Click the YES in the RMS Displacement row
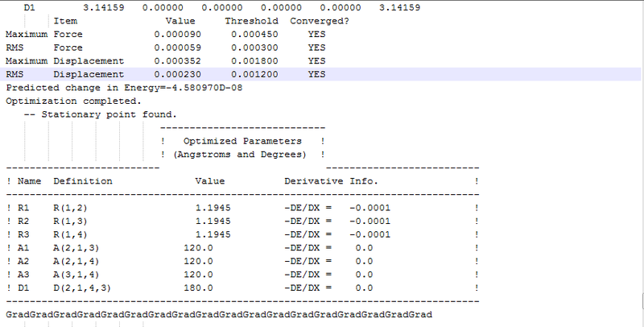Screen dimensions: 644x327 pyautogui.click(x=316, y=74)
